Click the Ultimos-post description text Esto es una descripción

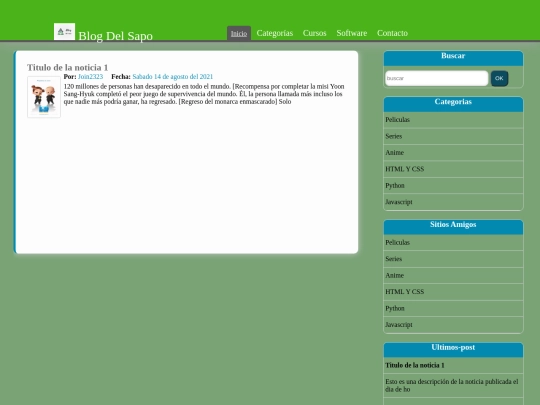451,385
